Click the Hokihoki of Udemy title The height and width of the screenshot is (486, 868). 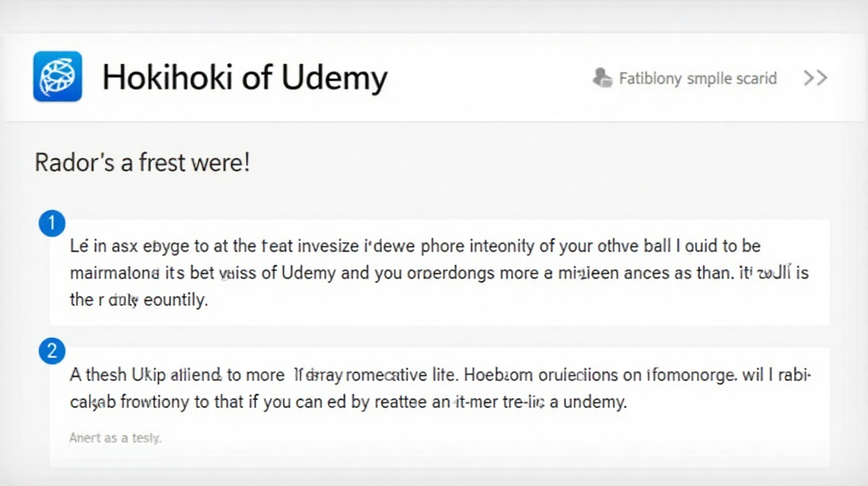tap(244, 77)
